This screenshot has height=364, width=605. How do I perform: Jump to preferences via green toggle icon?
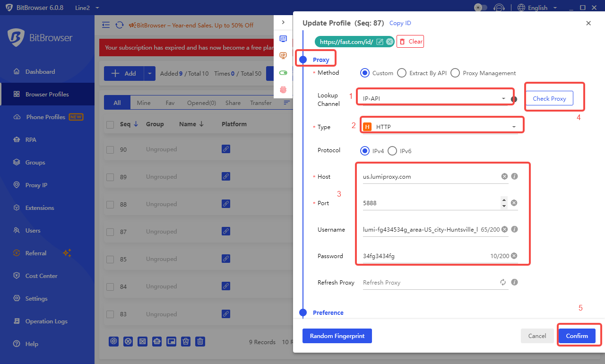283,72
